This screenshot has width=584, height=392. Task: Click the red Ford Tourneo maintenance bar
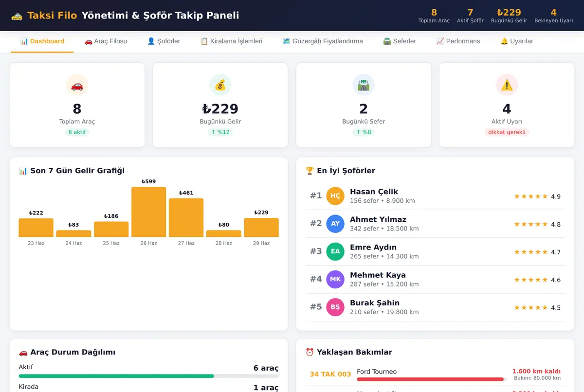tap(430, 379)
